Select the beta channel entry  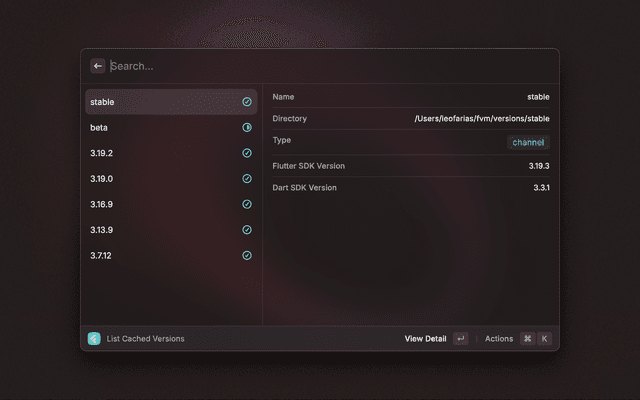(x=160, y=128)
